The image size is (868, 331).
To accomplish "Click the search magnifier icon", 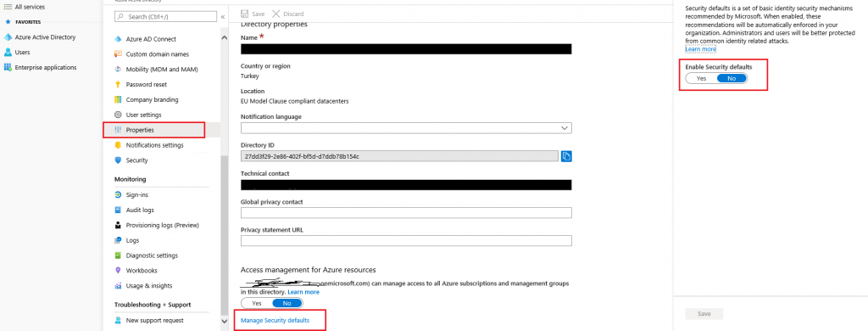I will 120,17.
